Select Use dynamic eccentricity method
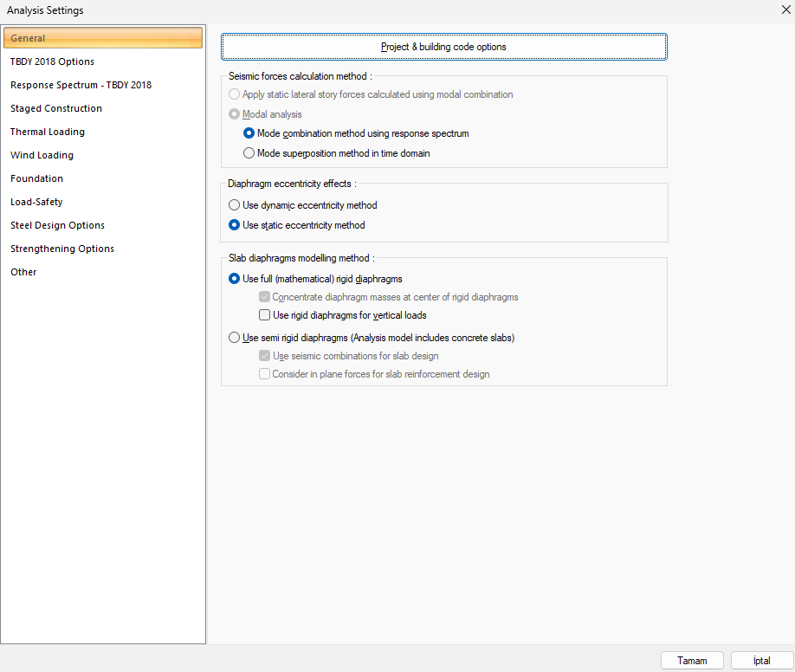The width and height of the screenshot is (795, 672). [235, 205]
